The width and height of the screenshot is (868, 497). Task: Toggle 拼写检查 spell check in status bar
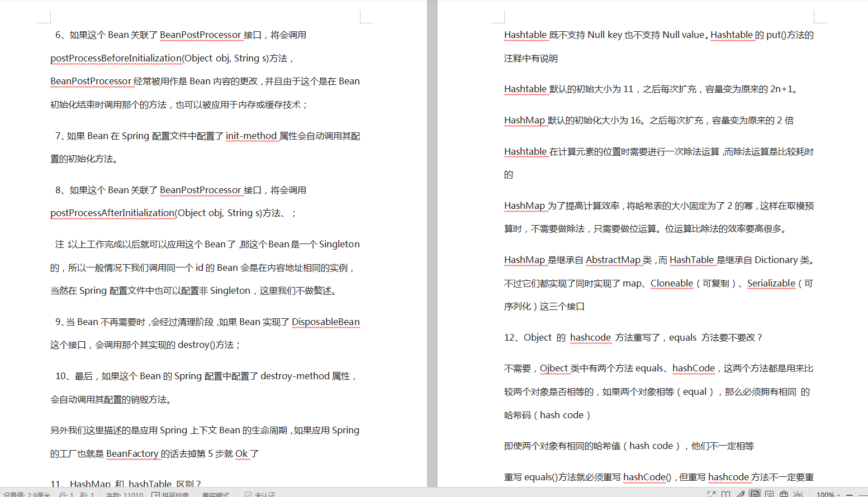[x=170, y=495]
